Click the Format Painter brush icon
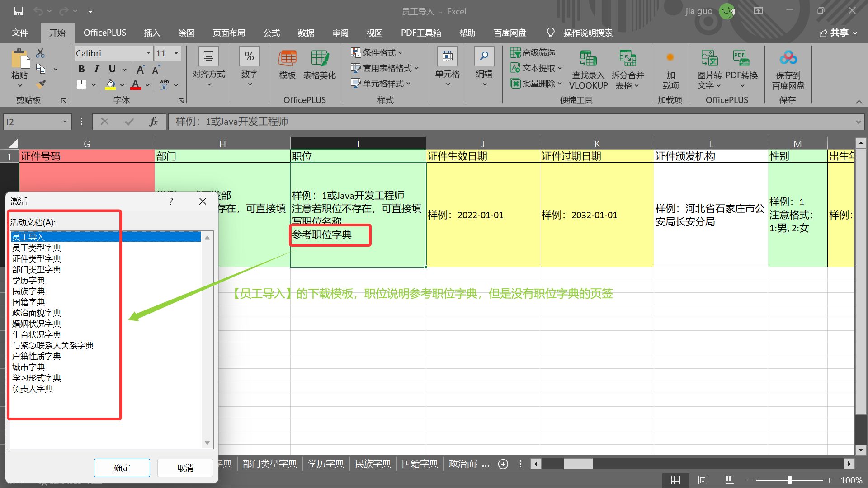Image resolution: width=868 pixels, height=488 pixels. [x=41, y=84]
